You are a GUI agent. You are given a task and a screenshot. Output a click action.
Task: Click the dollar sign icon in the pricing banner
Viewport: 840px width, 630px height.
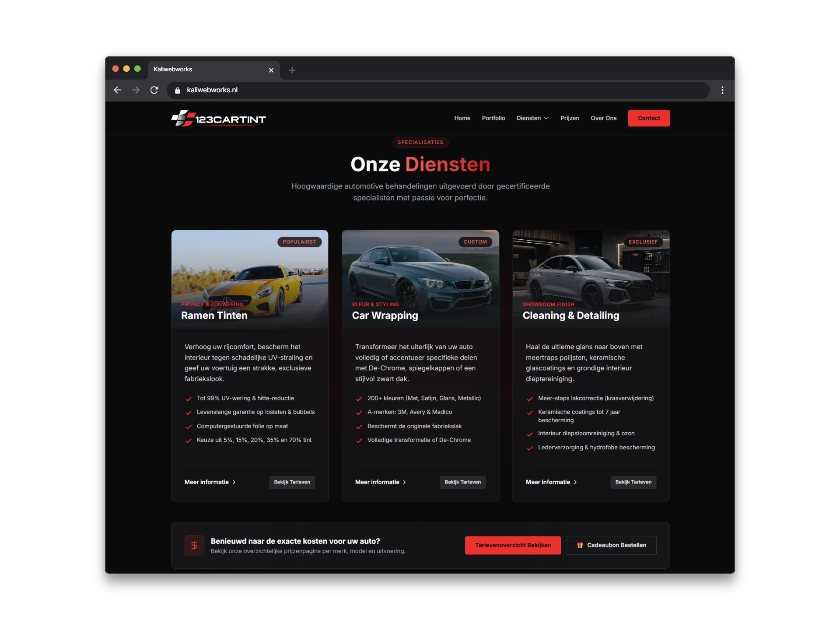click(x=194, y=545)
